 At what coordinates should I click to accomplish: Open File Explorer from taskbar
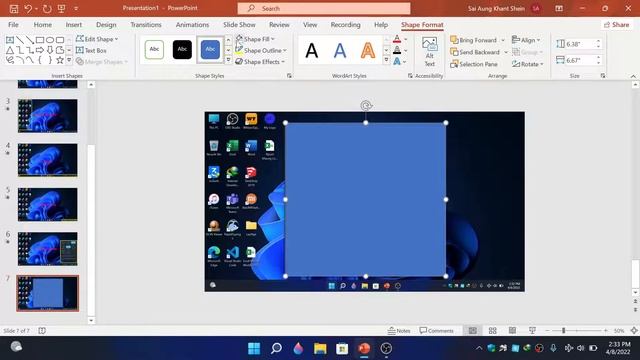320,348
